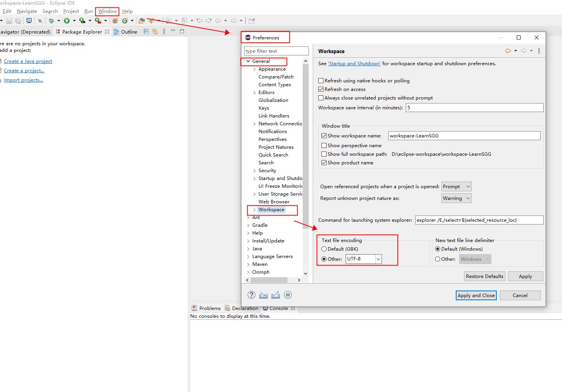
Task: Open the Navigate menu
Action: point(27,11)
